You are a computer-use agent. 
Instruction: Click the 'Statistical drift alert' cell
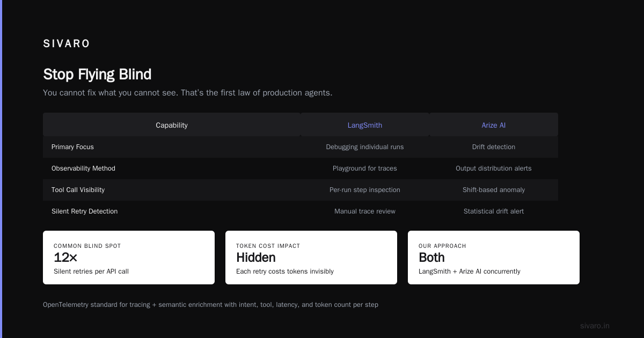(x=494, y=211)
